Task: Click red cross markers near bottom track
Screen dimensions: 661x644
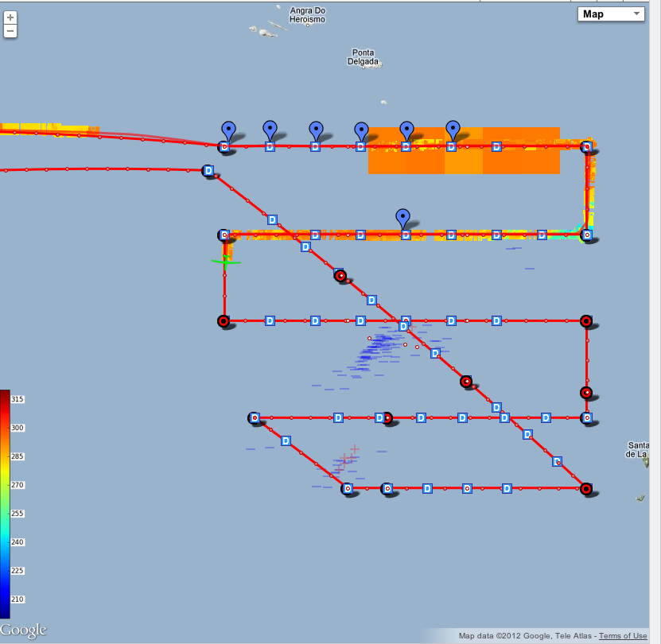Action: [x=347, y=458]
